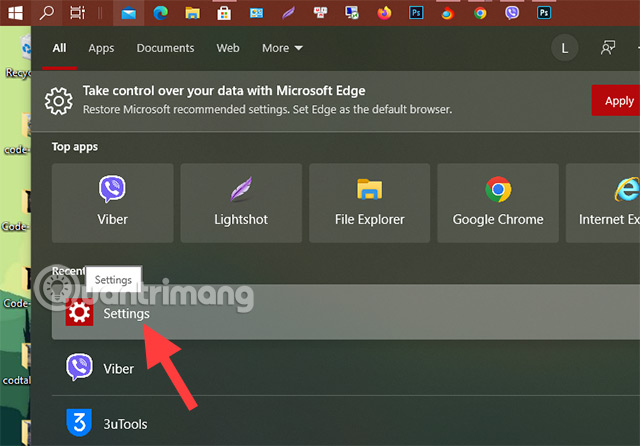Launch Firefox from the taskbar
The image size is (640, 446).
(x=384, y=13)
